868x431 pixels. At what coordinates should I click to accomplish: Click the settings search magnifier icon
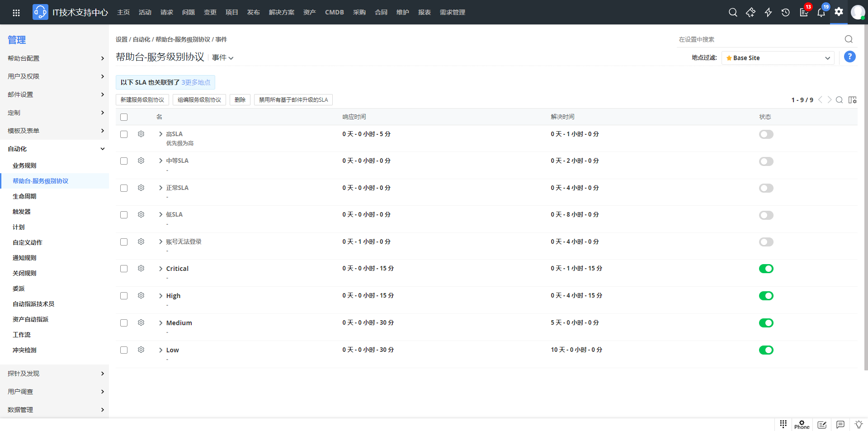point(849,39)
